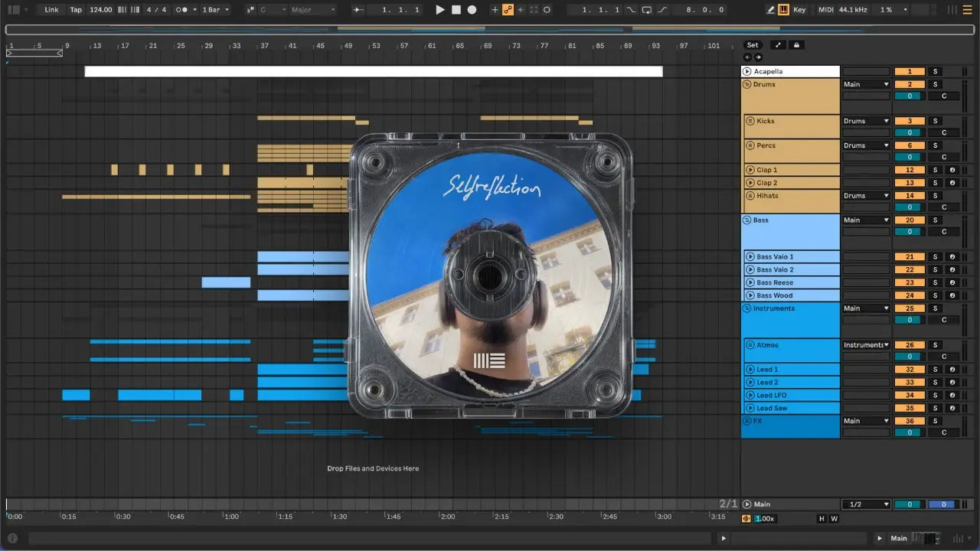This screenshot has width=980, height=551.
Task: Open the MIDI mapping mode
Action: coord(825,10)
